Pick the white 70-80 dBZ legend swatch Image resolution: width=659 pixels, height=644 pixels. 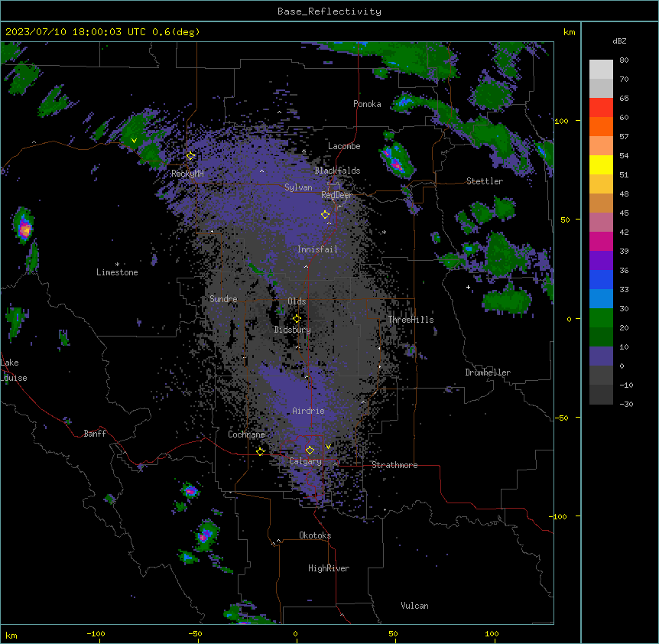pyautogui.click(x=601, y=69)
